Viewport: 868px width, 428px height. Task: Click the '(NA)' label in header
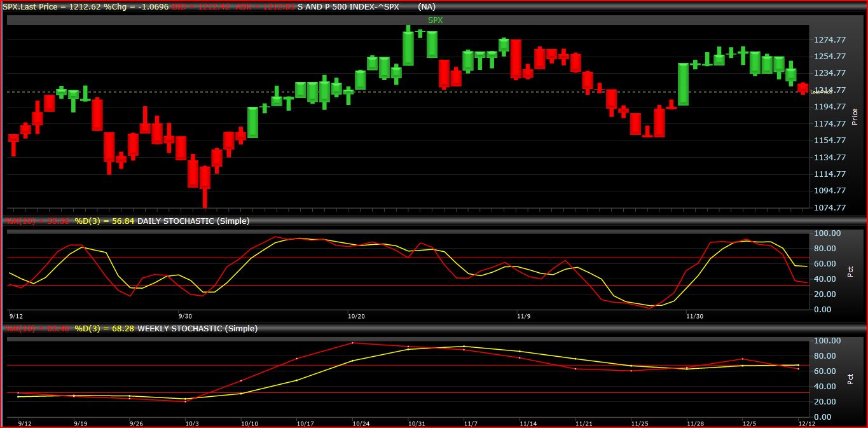[427, 7]
